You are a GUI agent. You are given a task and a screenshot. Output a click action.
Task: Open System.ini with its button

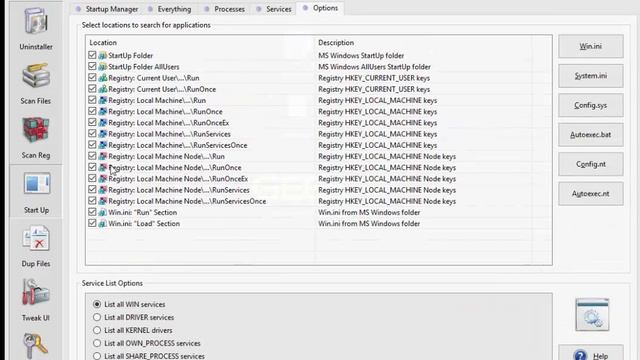point(591,76)
